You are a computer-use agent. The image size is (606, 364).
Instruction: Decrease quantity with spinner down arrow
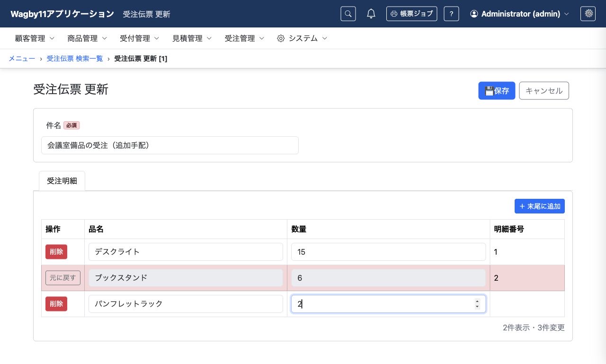pos(477,307)
